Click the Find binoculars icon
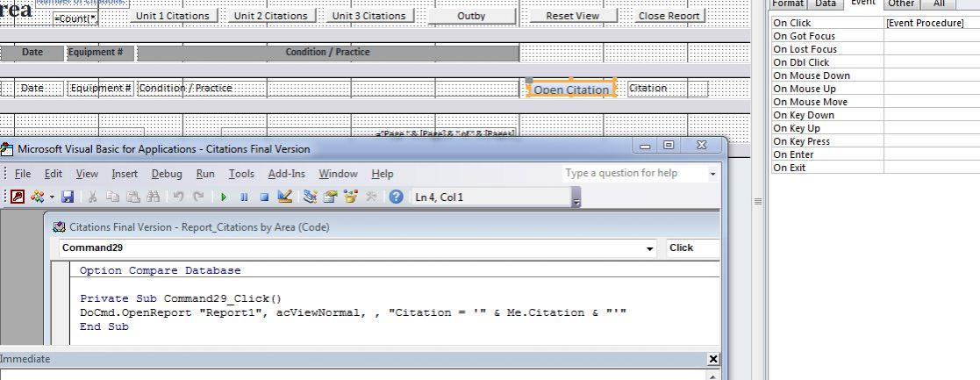 154,197
